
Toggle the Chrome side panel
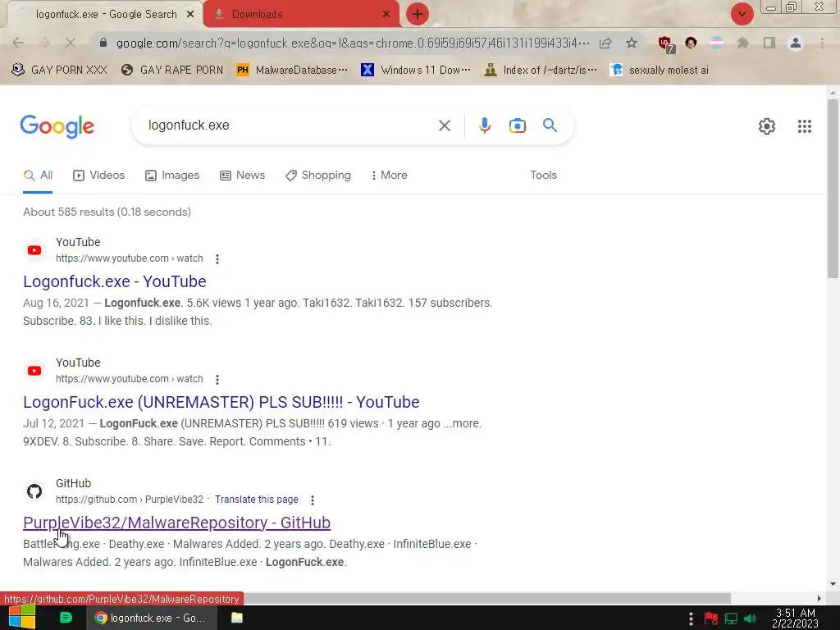769,43
